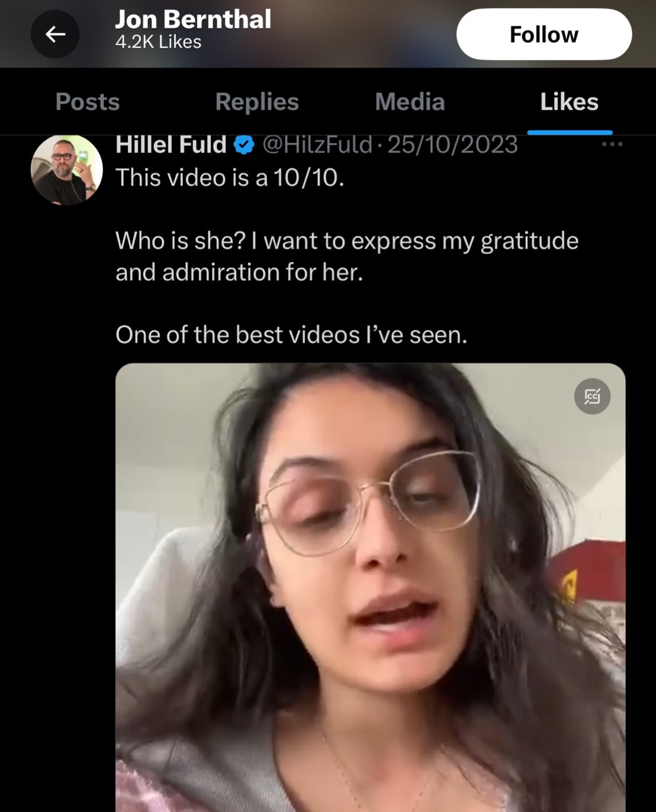The image size is (656, 812).
Task: Tap the Jon Bernthal header title
Action: click(x=193, y=20)
